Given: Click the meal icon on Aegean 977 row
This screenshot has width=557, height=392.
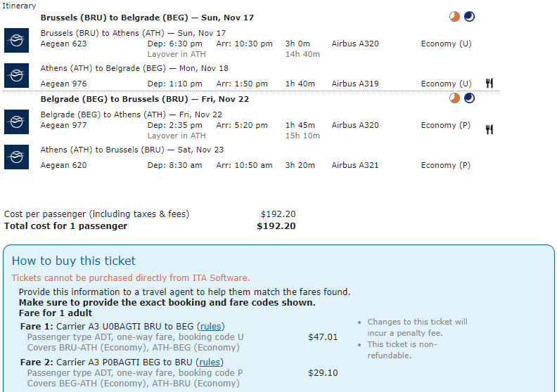Looking at the screenshot, I should [x=489, y=129].
